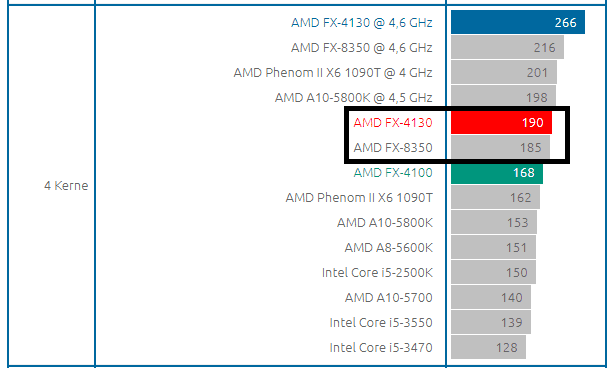611x368 pixels.
Task: Select the gray bar showing 216
Action: [507, 47]
